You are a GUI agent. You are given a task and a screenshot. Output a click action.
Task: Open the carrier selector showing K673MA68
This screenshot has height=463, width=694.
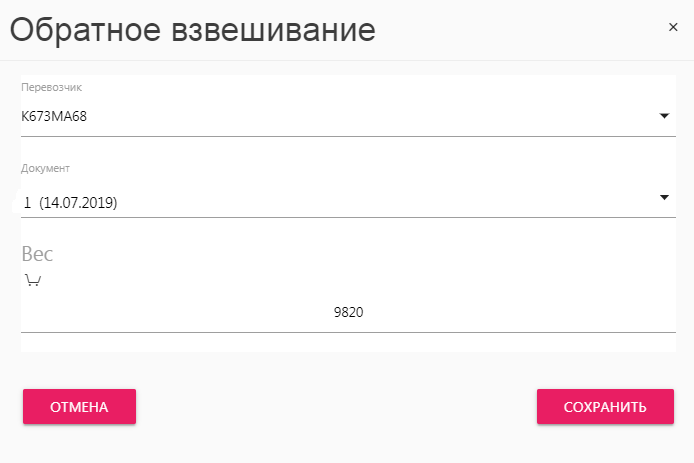click(x=348, y=116)
